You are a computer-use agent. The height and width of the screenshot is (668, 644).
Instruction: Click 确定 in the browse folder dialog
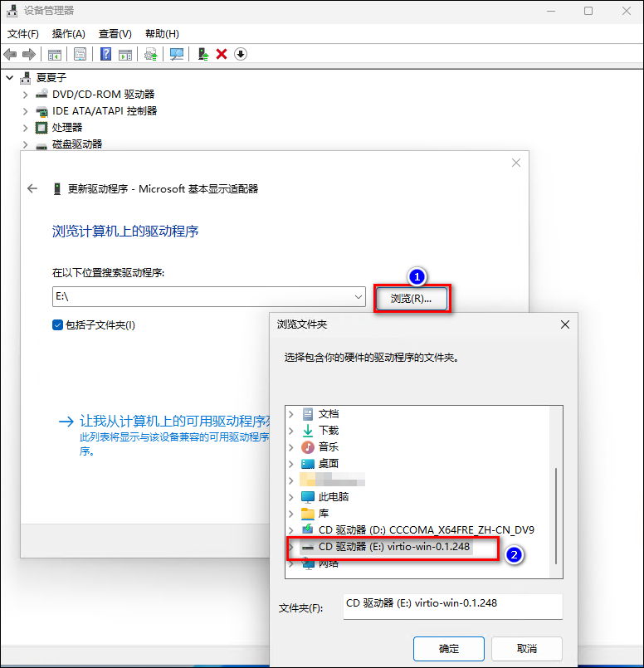[x=448, y=648]
